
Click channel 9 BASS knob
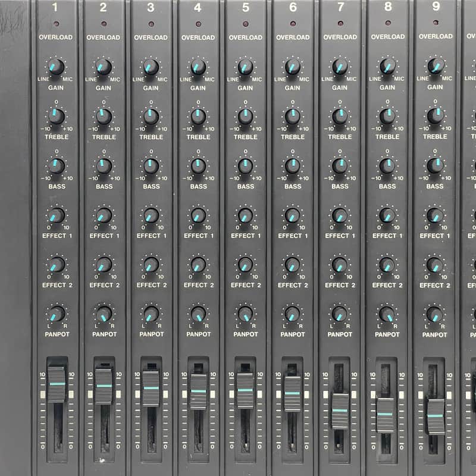[435, 165]
